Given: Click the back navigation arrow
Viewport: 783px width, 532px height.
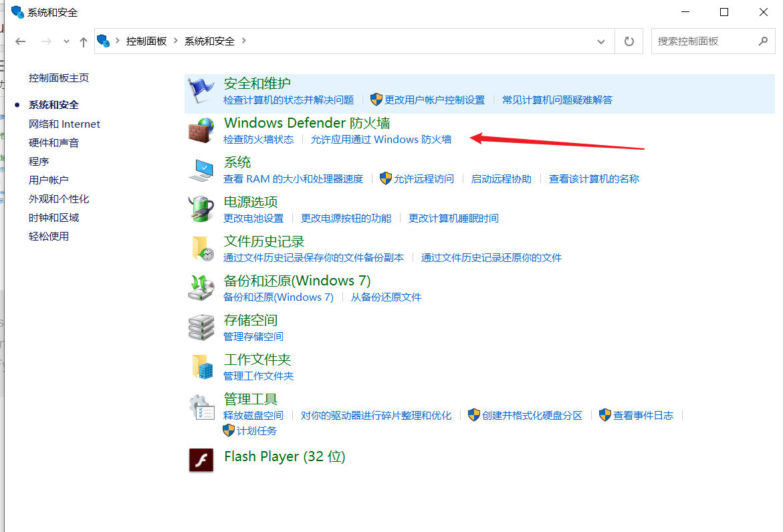Looking at the screenshot, I should point(20,41).
